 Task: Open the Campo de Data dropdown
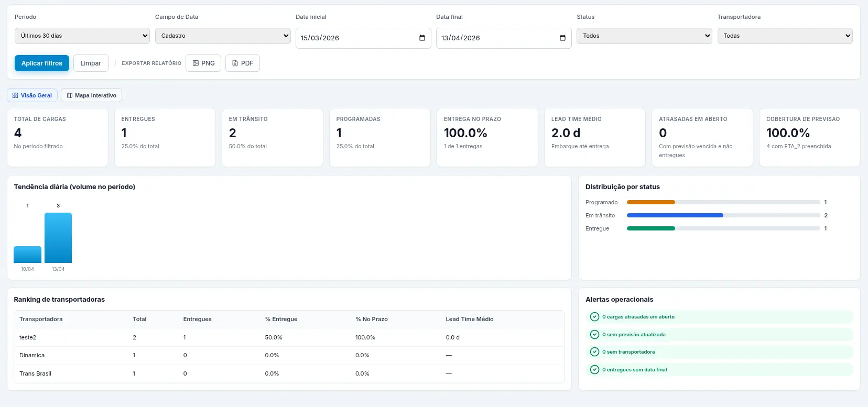[x=223, y=36]
